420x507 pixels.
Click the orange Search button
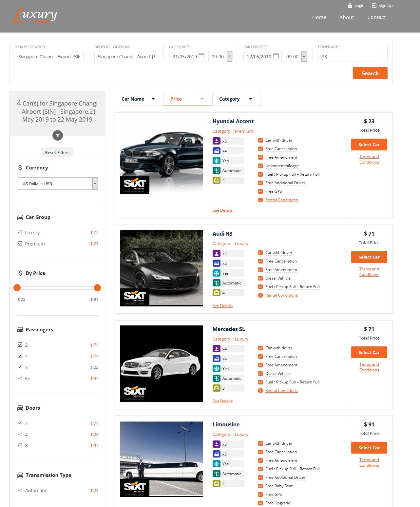370,73
